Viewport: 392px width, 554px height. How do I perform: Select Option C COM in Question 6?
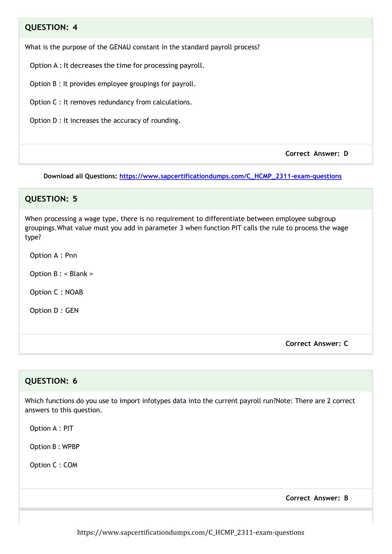[x=54, y=465]
